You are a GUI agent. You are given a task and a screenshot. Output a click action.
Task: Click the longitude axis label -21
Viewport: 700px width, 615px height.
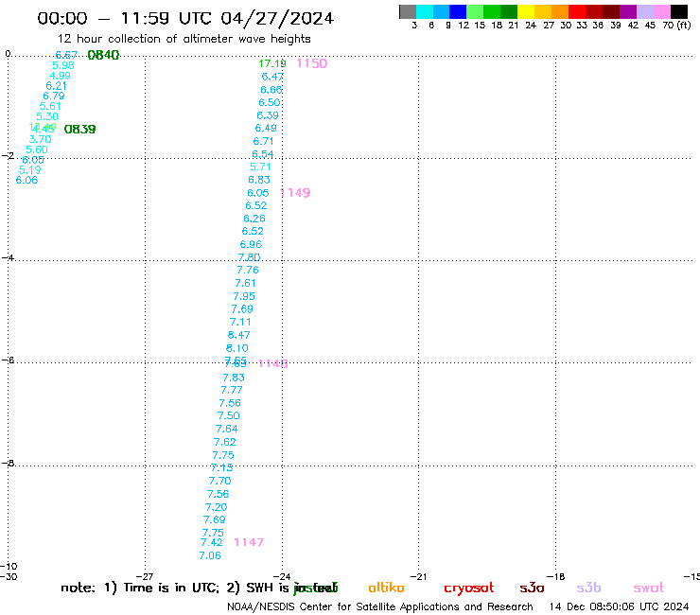(418, 577)
